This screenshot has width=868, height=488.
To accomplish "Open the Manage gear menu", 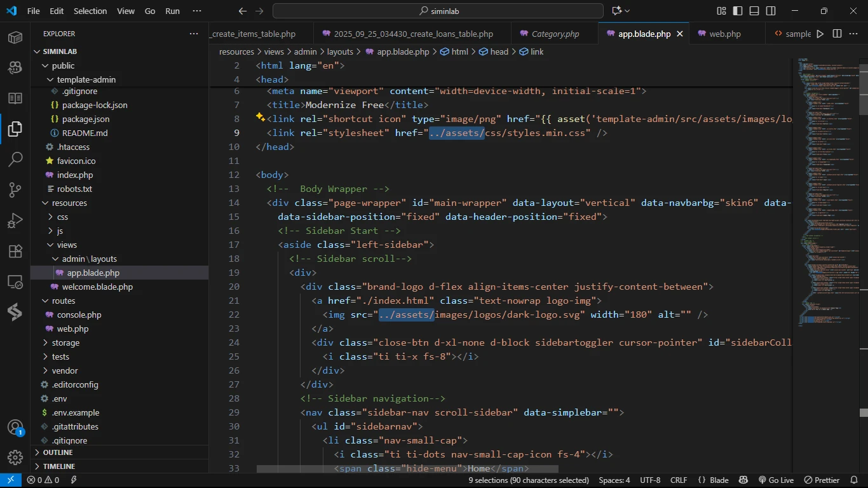I will tap(15, 457).
